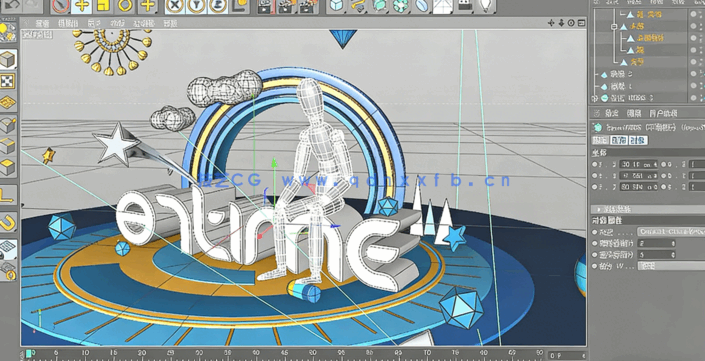Viewport: 705px width, 361px height.
Task: Click the P.Z coordinate value field
Action: (638, 187)
